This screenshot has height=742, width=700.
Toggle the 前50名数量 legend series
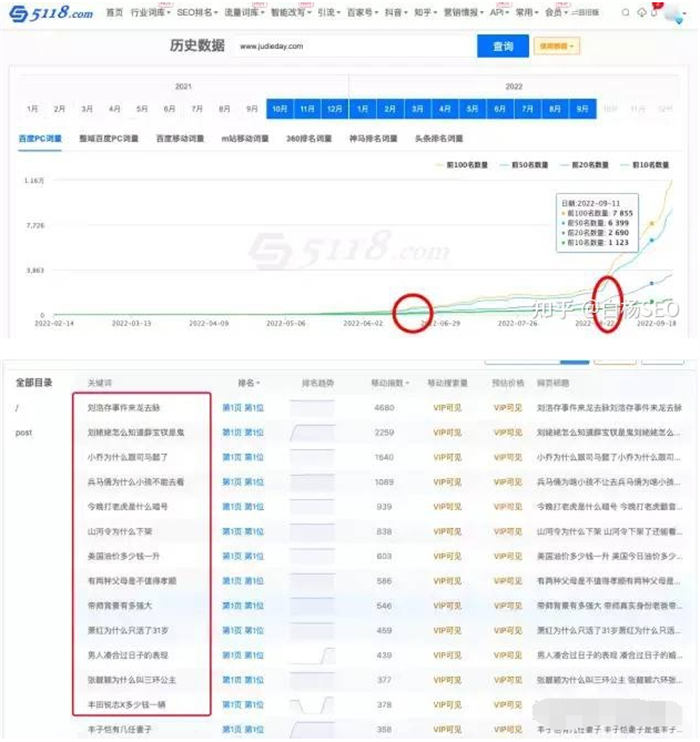point(524,165)
